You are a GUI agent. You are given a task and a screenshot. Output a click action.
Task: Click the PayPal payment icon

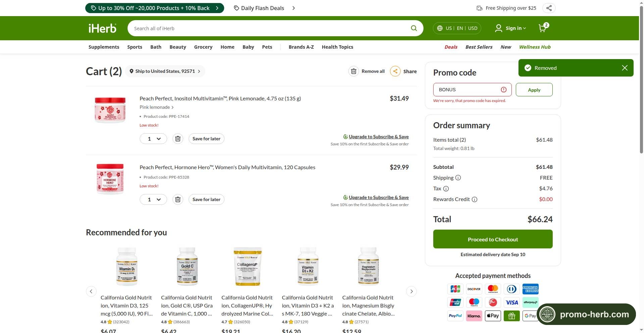pos(455,316)
